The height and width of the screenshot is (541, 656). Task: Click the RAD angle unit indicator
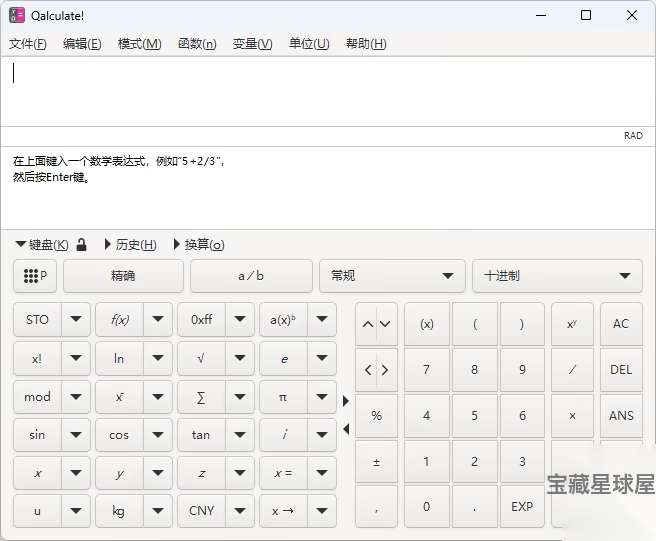[x=633, y=136]
